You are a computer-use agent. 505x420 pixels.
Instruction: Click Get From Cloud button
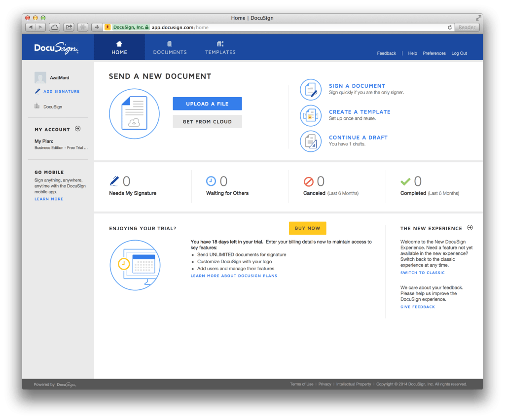[207, 122]
